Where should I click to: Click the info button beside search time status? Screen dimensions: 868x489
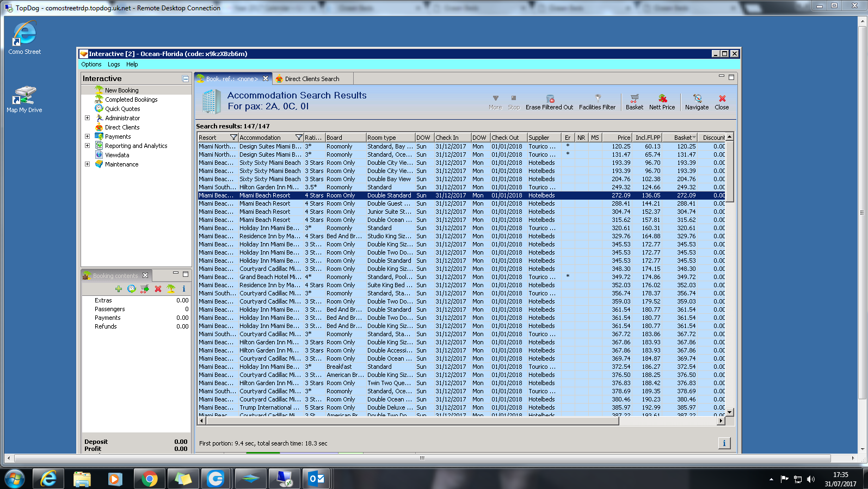[x=724, y=443]
